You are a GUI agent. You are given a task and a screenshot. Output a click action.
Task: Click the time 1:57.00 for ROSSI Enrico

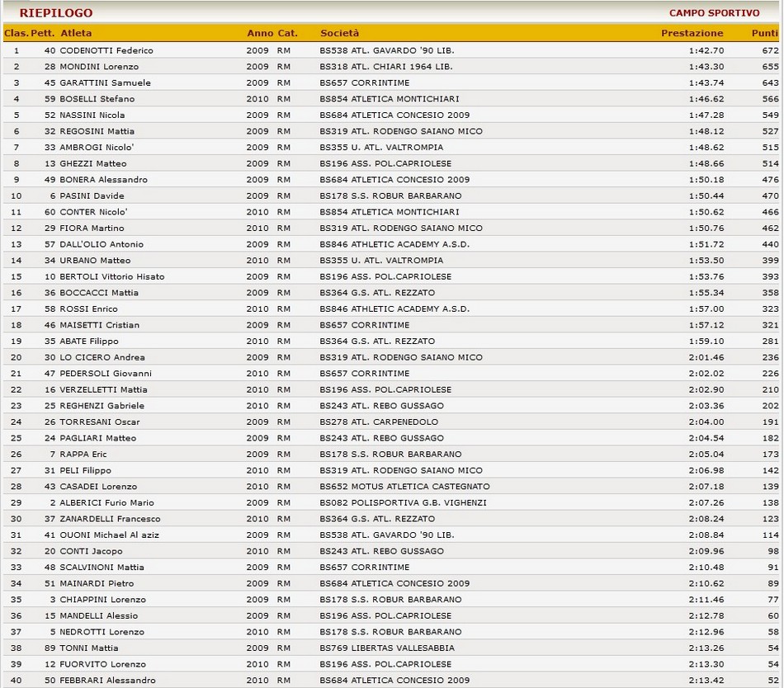(x=706, y=309)
